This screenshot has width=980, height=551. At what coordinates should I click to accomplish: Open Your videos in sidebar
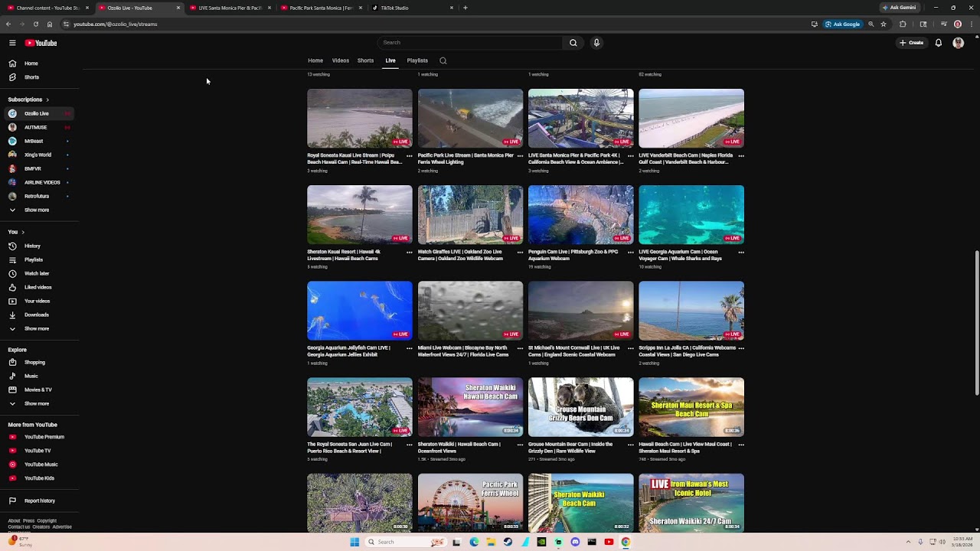[x=39, y=302]
